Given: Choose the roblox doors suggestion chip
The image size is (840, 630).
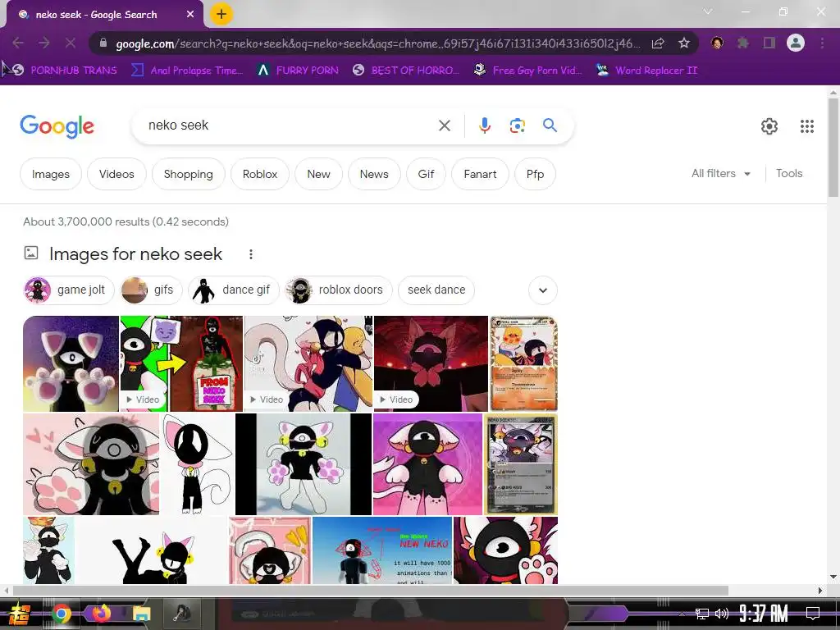Looking at the screenshot, I should [x=339, y=290].
